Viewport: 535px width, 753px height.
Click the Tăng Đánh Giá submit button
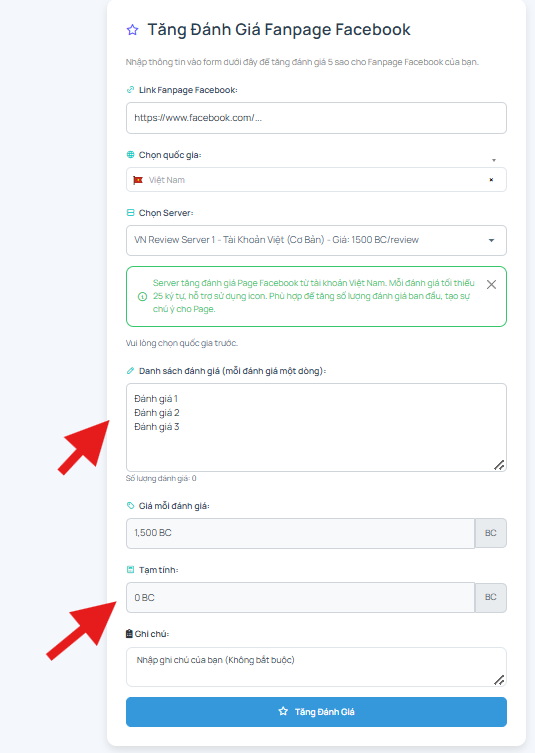[x=316, y=712]
